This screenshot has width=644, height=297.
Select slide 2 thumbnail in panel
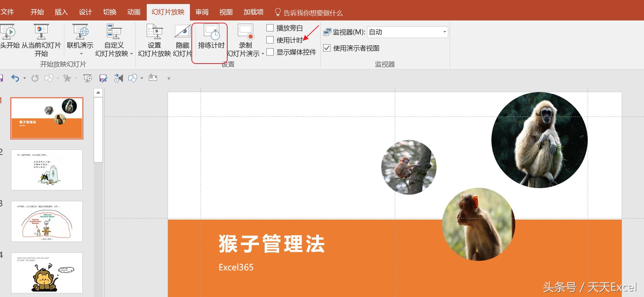click(x=47, y=170)
